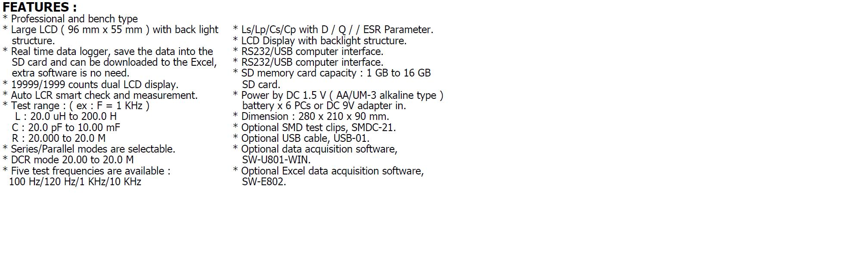The image size is (868, 260).
Task: Click "Series/Parallel modes are selectable" line
Action: point(93,149)
